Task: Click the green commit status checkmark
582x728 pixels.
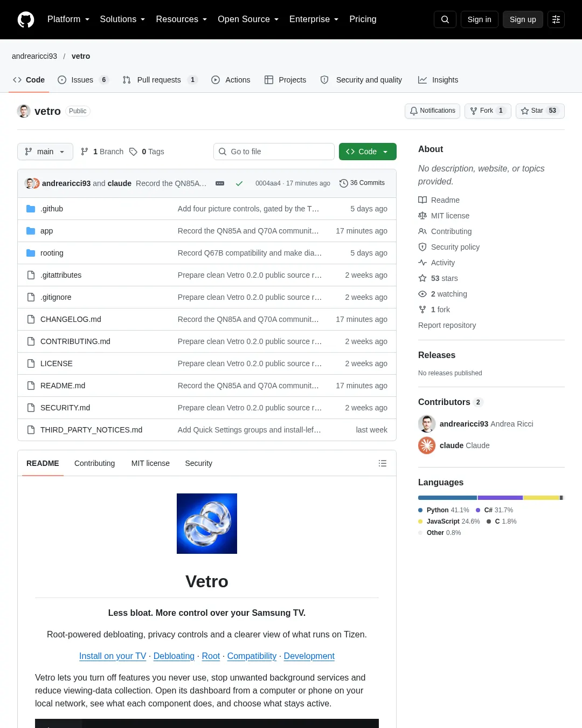Action: [239, 183]
